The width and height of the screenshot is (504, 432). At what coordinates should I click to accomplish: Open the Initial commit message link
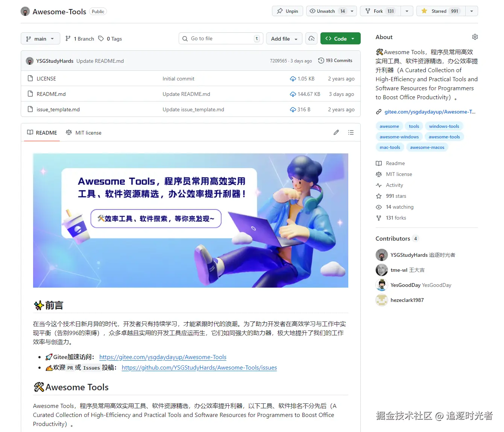click(x=178, y=79)
